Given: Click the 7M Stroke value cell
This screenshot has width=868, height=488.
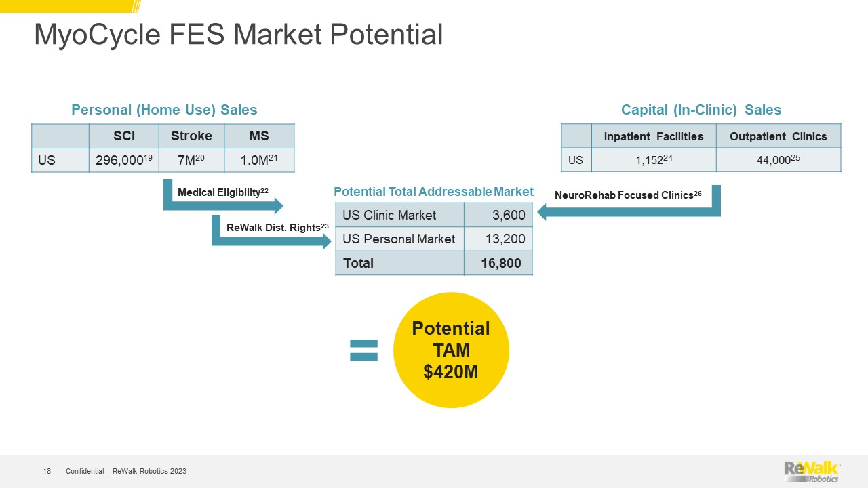Looking at the screenshot, I should (191, 160).
